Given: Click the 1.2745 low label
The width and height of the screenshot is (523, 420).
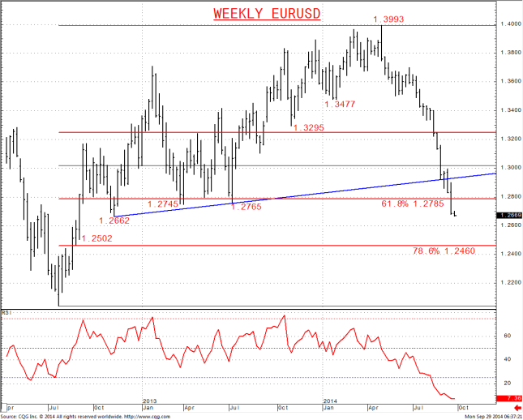Looking at the screenshot, I should [x=163, y=204].
